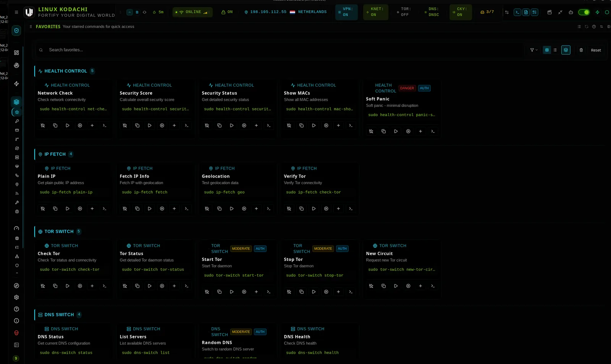The height and width of the screenshot is (364, 611).
Task: Click the sudo dns-switch health command text
Action: [312, 353]
